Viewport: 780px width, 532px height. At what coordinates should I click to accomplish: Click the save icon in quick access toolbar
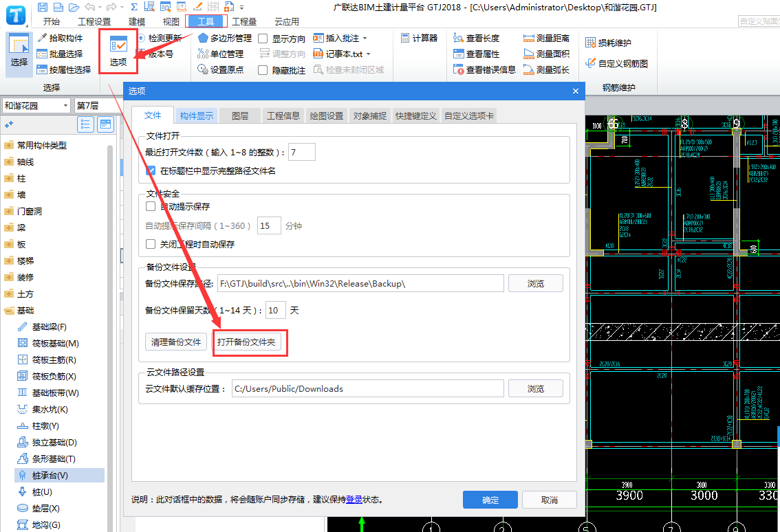(x=43, y=7)
